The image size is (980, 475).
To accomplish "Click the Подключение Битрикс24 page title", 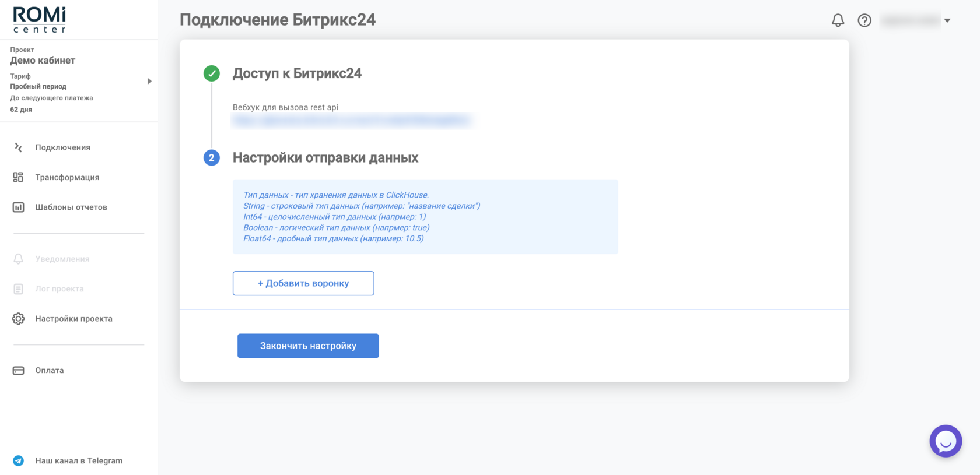I will coord(278,20).
